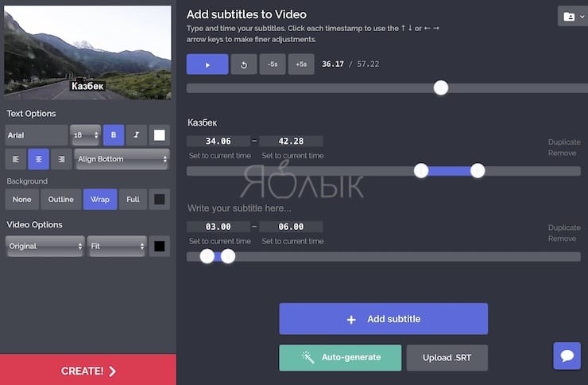The image size is (588, 385).
Task: Click the restart video icon
Action: pos(244,64)
